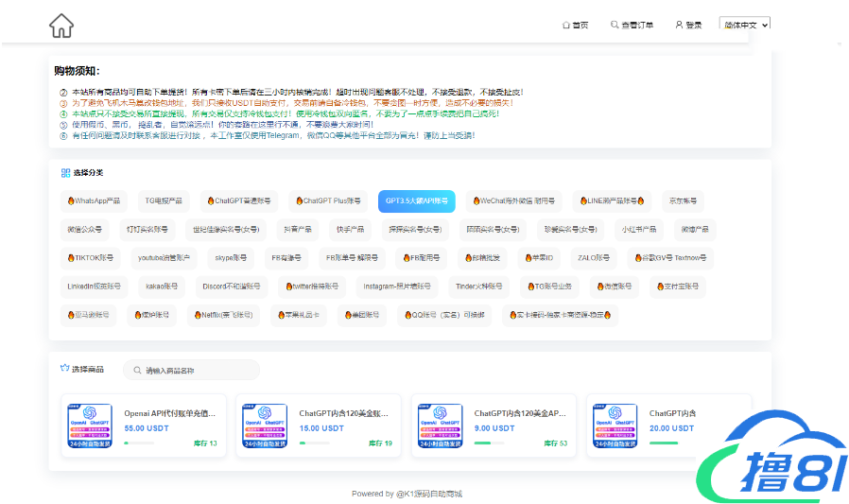Viewport: 849px width, 504px height.
Task: Open the 简体中文 language dropdown
Action: click(x=744, y=25)
